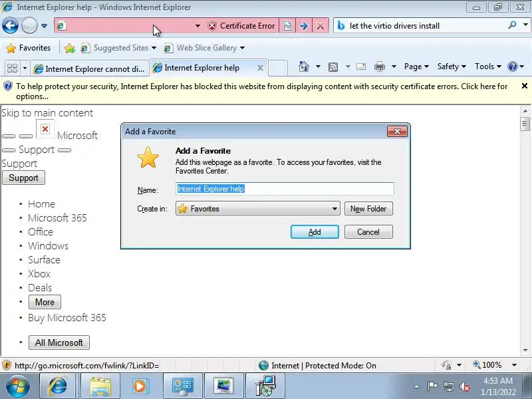Open the Favorites star button
Screen dimensions: 532x399
(28, 48)
